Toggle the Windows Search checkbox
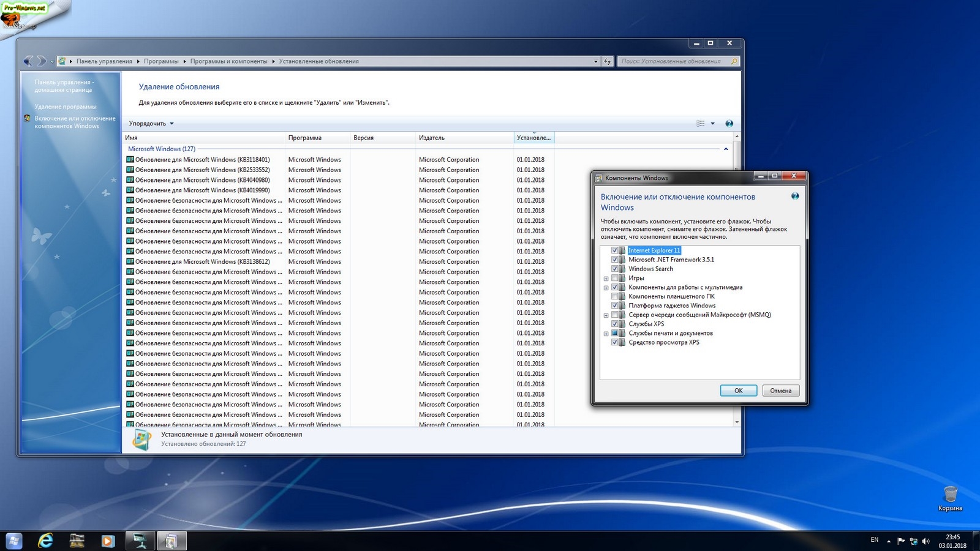980x551 pixels. [x=614, y=269]
